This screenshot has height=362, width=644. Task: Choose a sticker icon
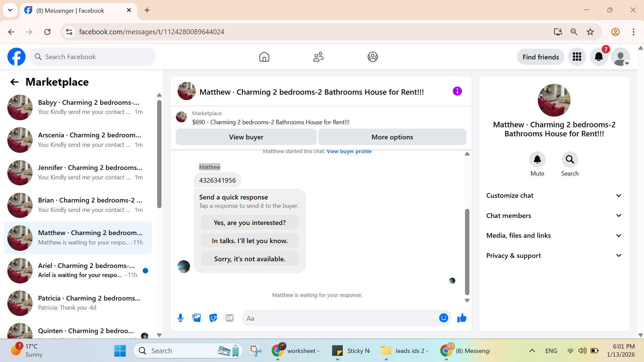point(213,318)
